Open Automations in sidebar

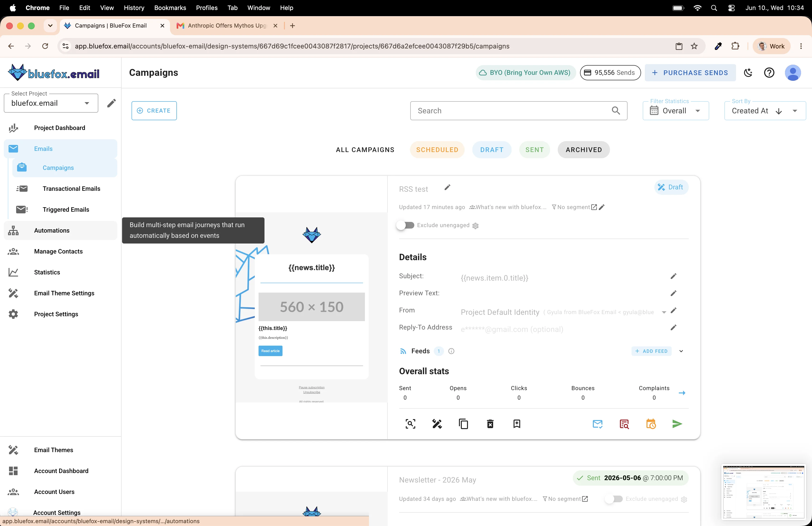(x=60, y=230)
